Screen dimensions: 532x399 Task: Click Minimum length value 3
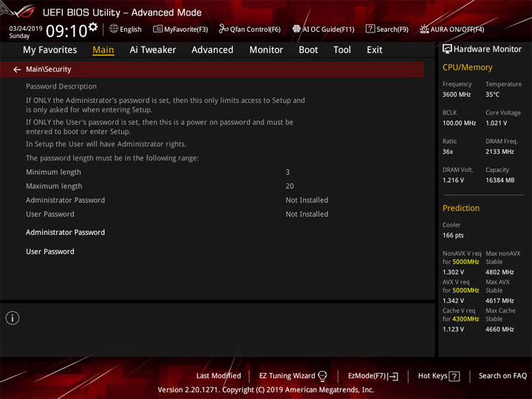point(287,172)
